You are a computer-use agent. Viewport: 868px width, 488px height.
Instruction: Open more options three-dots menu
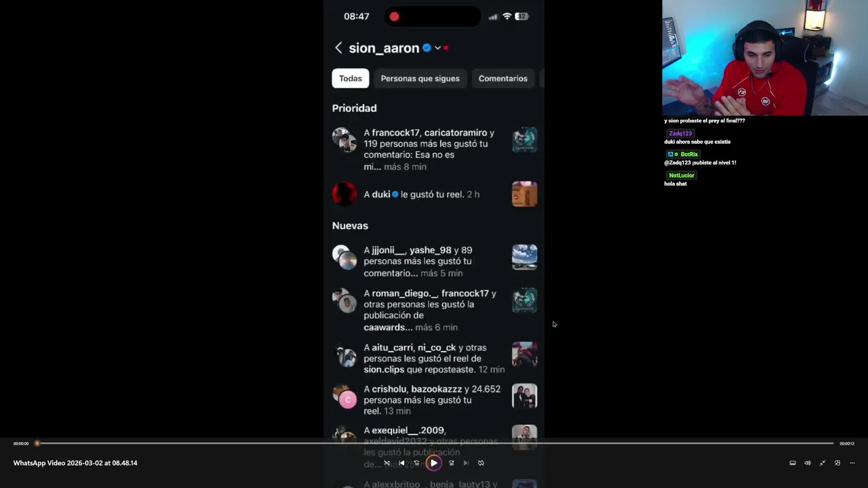tap(852, 463)
